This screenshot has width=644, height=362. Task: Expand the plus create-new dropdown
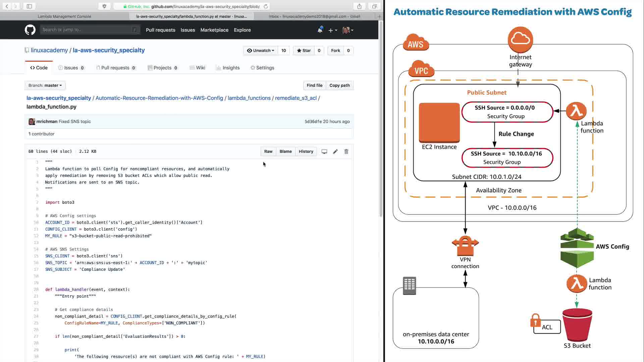point(333,30)
